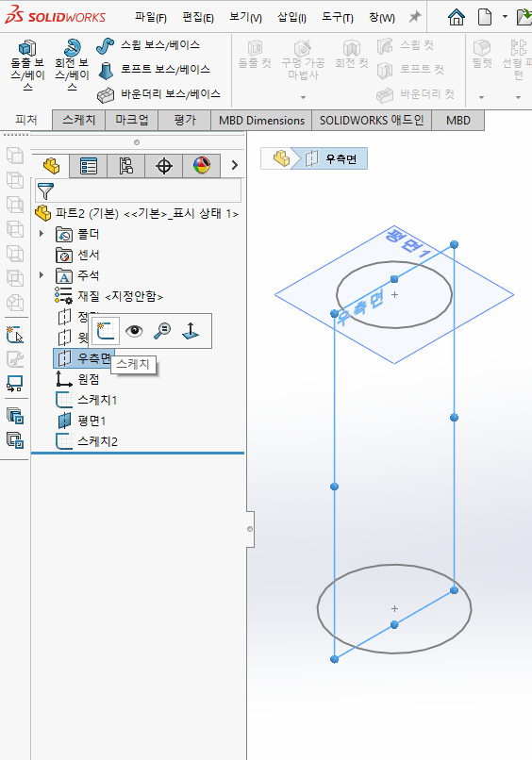532x760 pixels.
Task: Open 구멍 가공 마법사 hole wizard
Action: (303, 60)
